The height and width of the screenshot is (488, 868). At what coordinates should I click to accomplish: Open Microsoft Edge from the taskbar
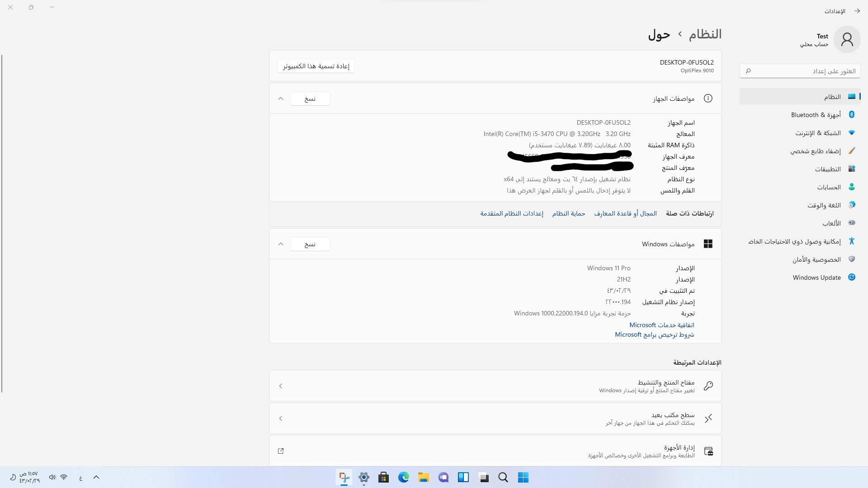[403, 477]
